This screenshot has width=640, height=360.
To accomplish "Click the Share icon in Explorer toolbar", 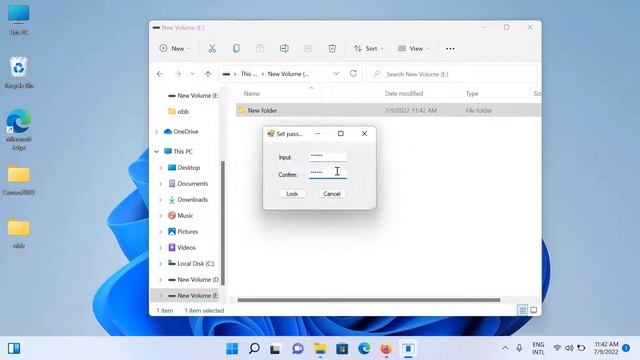I will (308, 49).
